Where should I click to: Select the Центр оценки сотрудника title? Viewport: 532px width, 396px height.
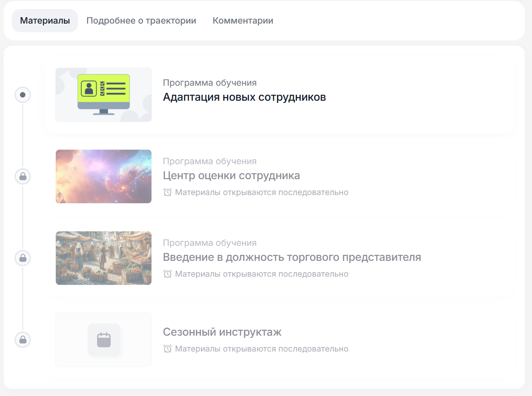[x=231, y=176]
